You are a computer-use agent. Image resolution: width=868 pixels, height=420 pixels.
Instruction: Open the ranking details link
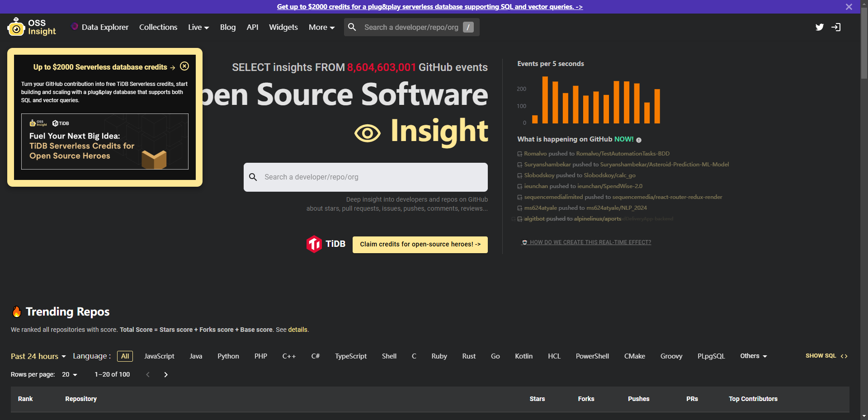pos(297,330)
